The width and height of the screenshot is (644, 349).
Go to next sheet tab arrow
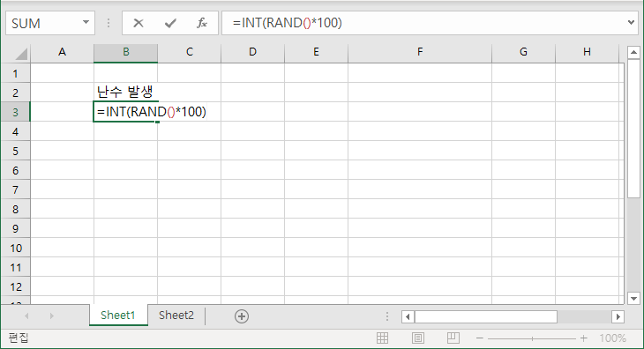tap(52, 316)
